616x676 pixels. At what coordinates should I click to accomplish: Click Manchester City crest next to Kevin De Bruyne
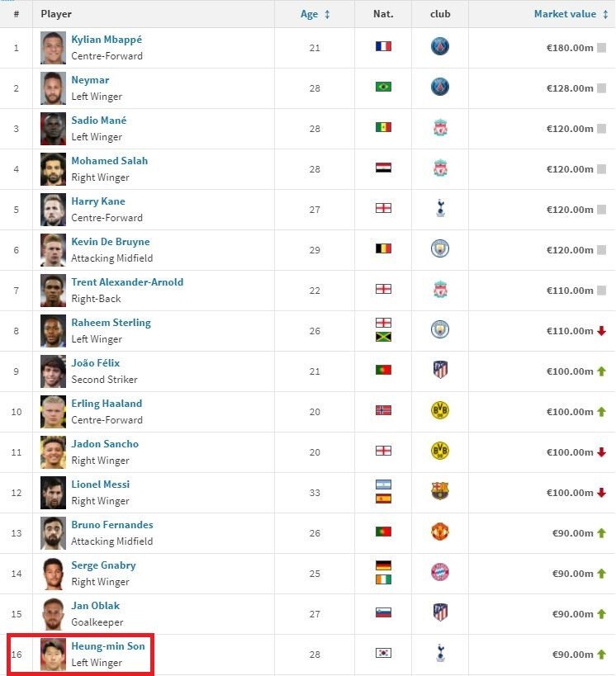point(439,248)
